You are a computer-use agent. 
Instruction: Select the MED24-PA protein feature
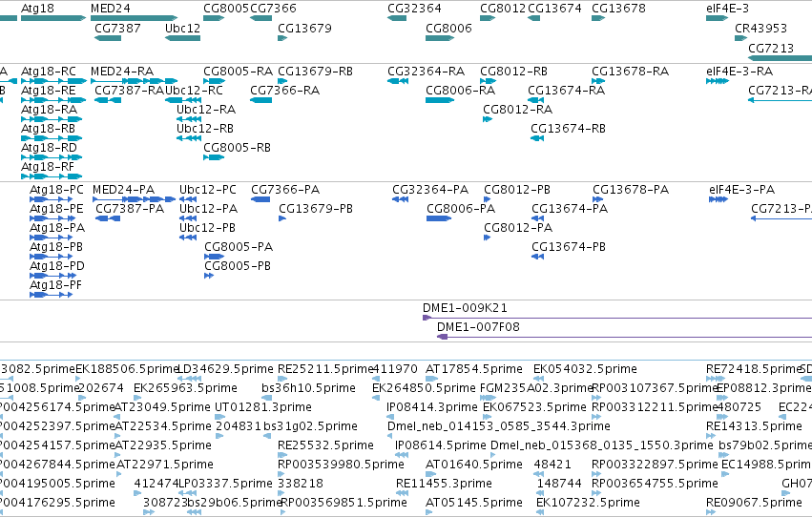(x=134, y=199)
